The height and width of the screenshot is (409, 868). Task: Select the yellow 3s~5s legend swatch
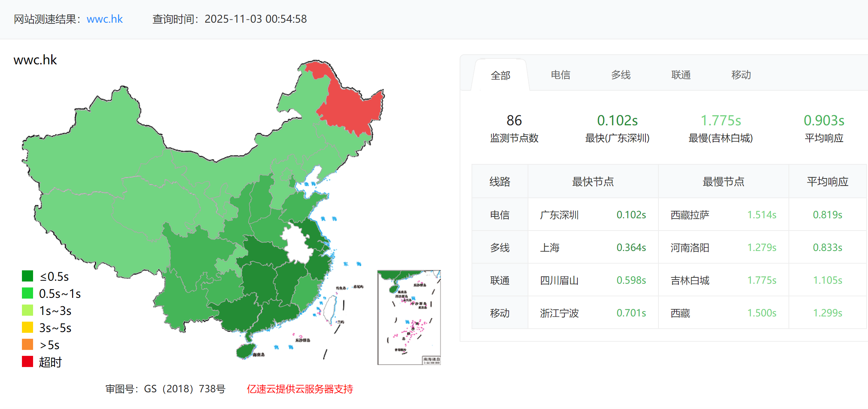[x=27, y=328]
